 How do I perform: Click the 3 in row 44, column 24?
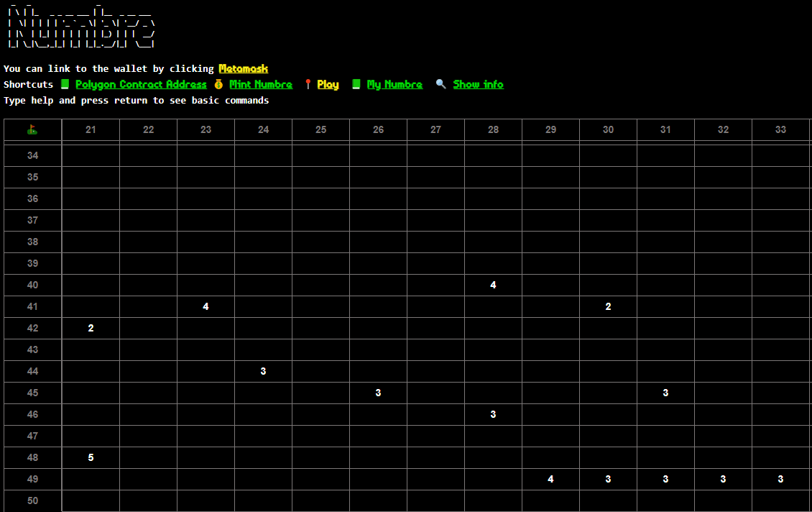pyautogui.click(x=263, y=371)
